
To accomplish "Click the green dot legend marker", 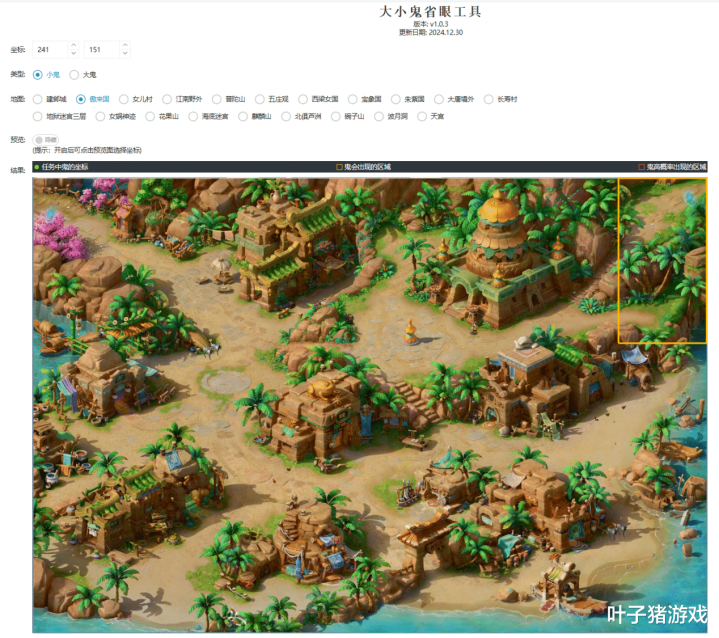I will tap(36, 167).
